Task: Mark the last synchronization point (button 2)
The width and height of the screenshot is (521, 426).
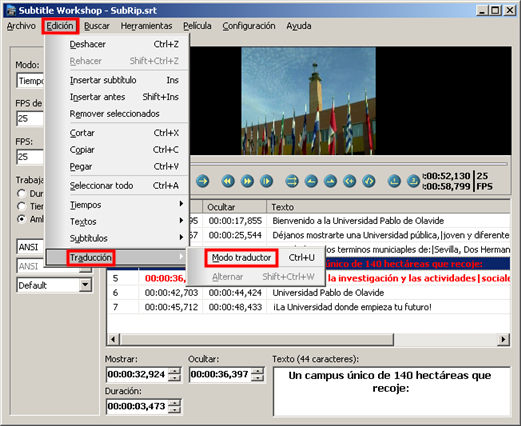Action: click(x=413, y=181)
